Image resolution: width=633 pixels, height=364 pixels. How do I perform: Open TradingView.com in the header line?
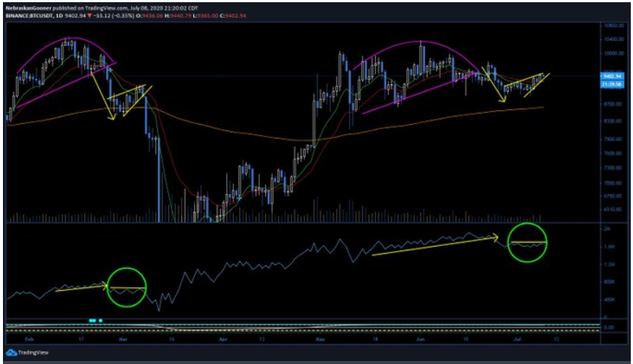tap(106, 8)
